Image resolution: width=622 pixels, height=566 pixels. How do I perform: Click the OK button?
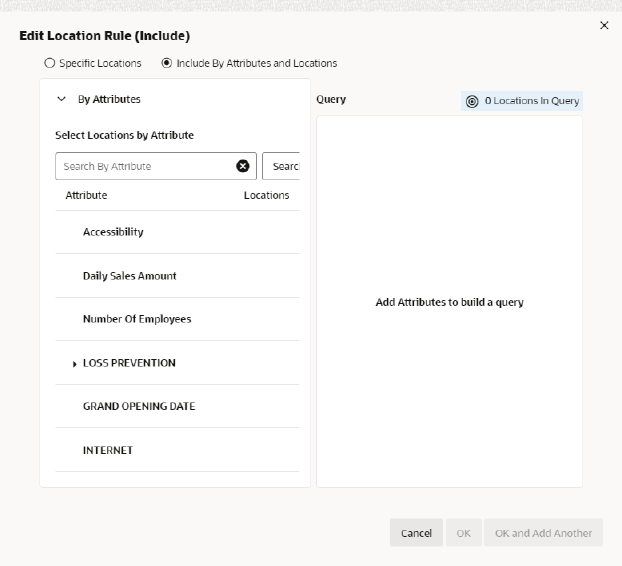click(463, 533)
